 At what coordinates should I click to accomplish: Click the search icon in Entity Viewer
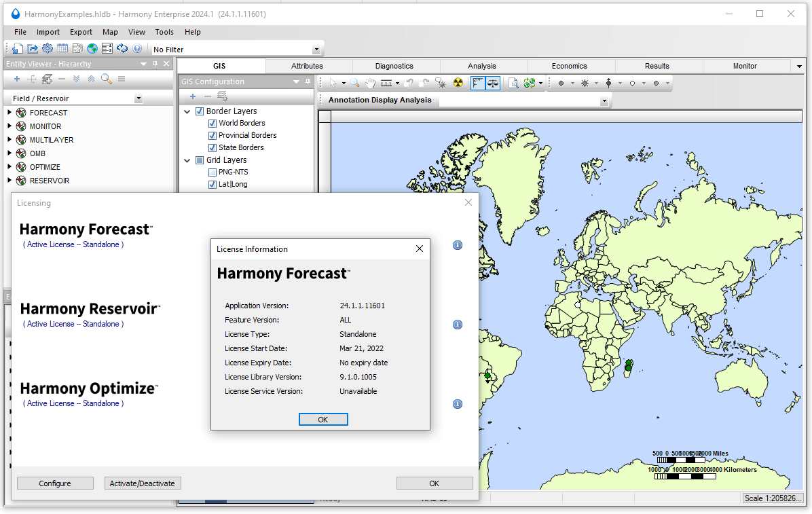click(x=106, y=79)
